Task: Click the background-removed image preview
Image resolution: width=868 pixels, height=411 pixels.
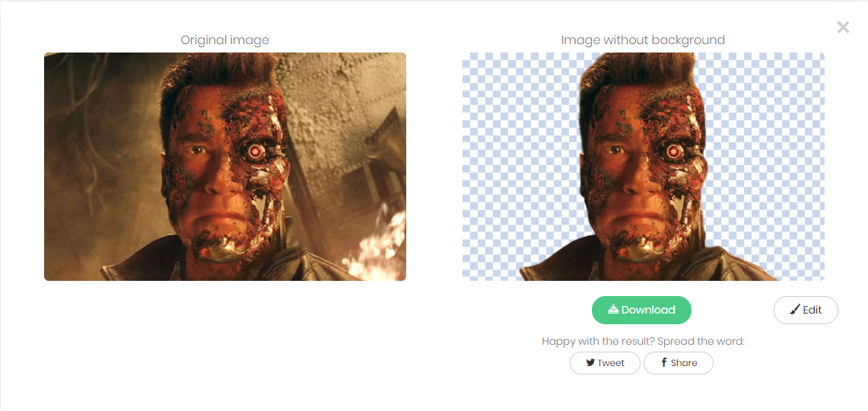Action: [644, 167]
